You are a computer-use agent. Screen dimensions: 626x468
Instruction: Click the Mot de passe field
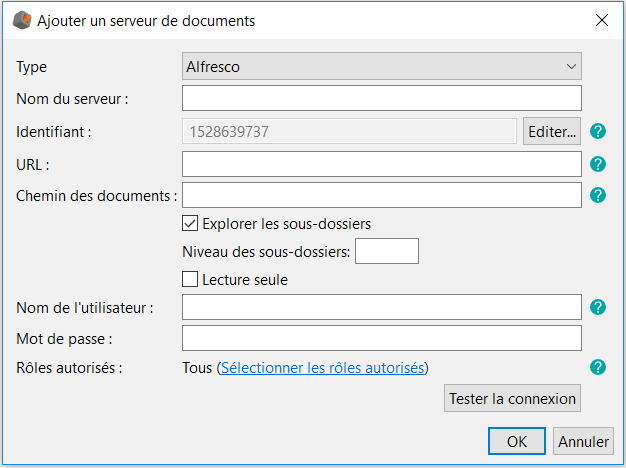381,338
